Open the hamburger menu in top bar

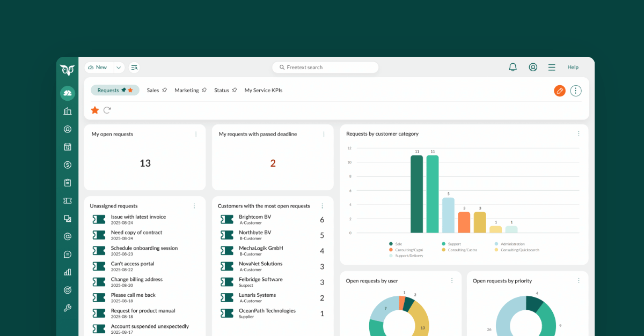(552, 67)
